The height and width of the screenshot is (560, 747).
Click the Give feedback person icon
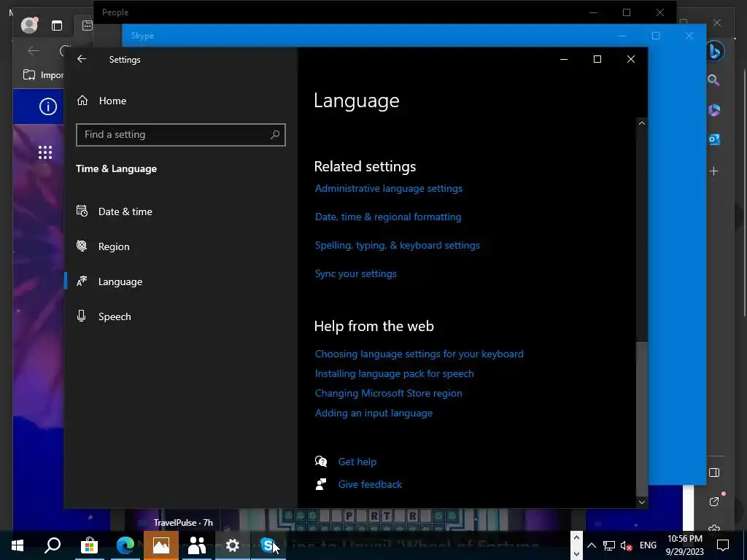(x=321, y=484)
